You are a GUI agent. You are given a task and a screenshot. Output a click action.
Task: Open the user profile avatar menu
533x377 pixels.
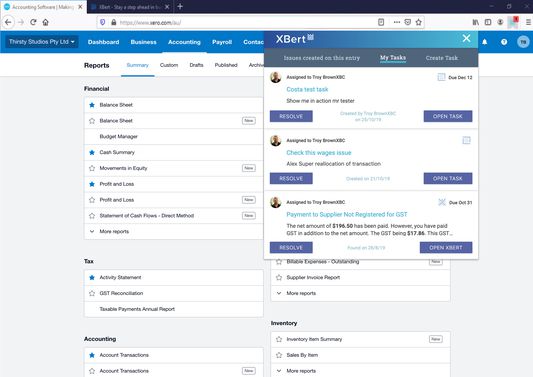coord(523,42)
